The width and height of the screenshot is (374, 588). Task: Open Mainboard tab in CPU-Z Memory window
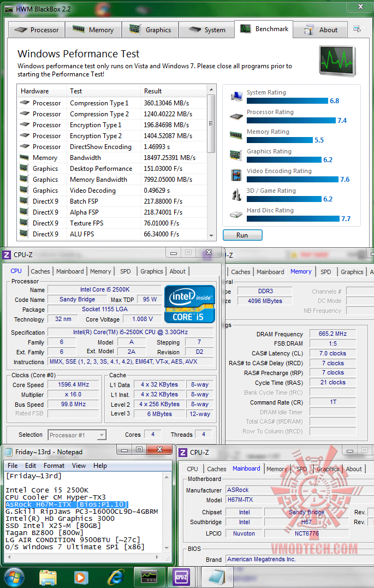(x=270, y=272)
